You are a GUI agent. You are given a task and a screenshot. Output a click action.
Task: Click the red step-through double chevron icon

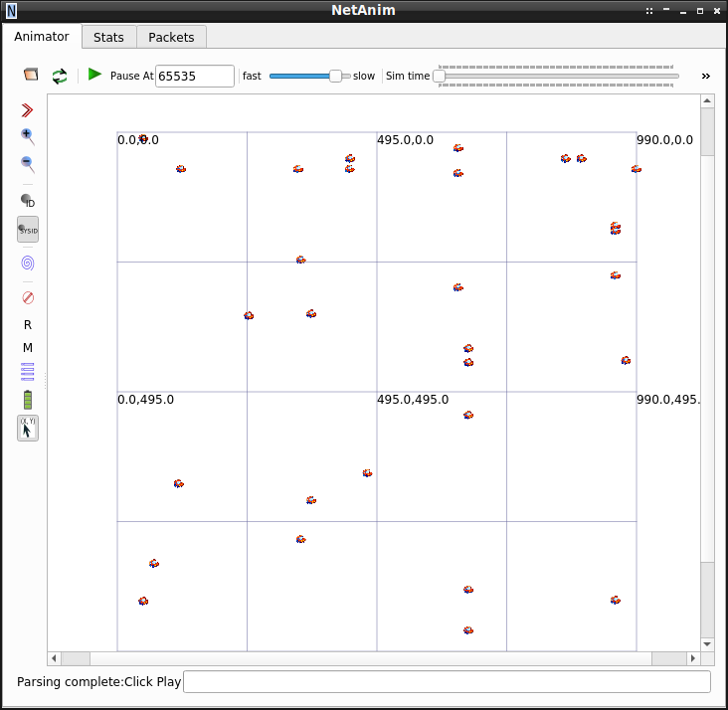(28, 110)
